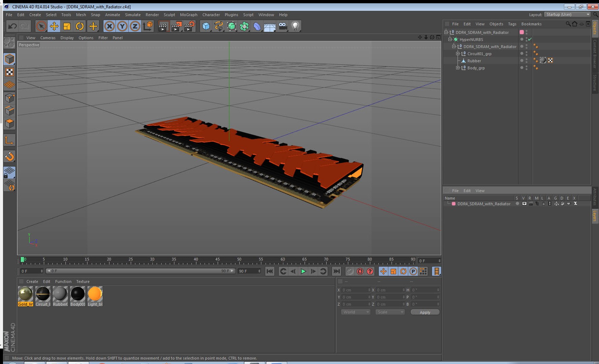Screen dimensions: 599x364
Task: Collapse the top DDR4_SDRAM_with_Radiator node
Action: [446, 32]
